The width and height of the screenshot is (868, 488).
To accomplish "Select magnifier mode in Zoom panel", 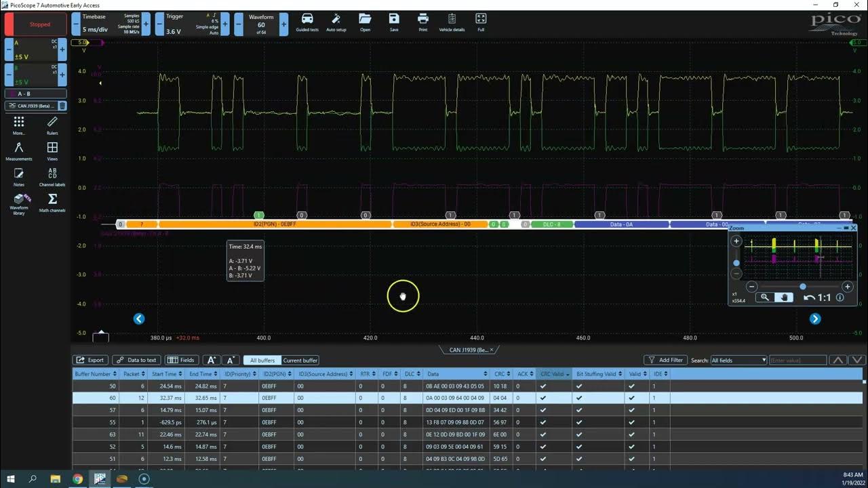I will (765, 297).
